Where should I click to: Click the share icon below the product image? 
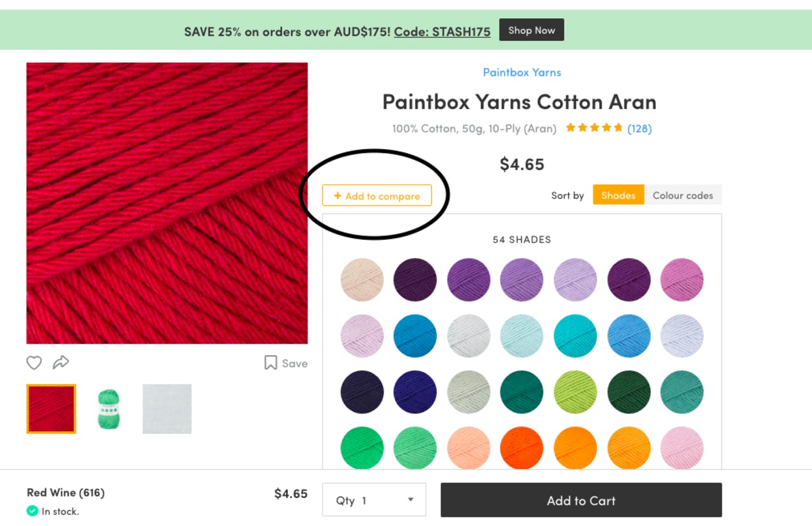61,362
